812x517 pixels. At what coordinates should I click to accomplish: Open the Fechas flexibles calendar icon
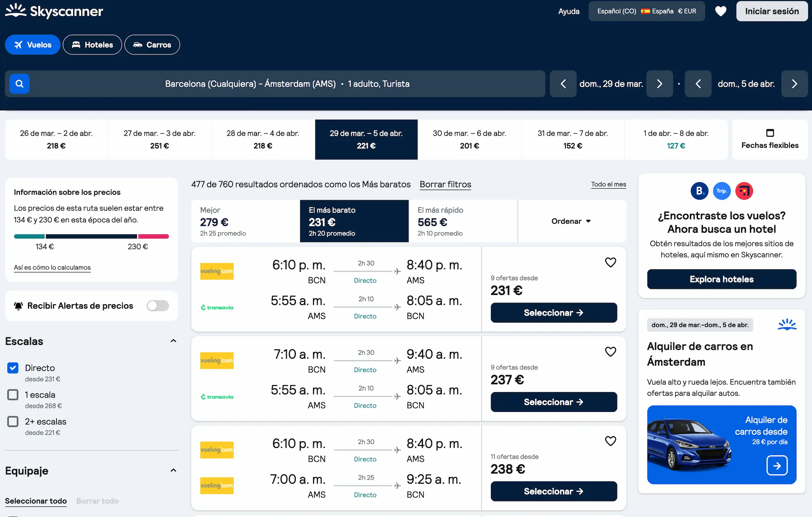(770, 133)
